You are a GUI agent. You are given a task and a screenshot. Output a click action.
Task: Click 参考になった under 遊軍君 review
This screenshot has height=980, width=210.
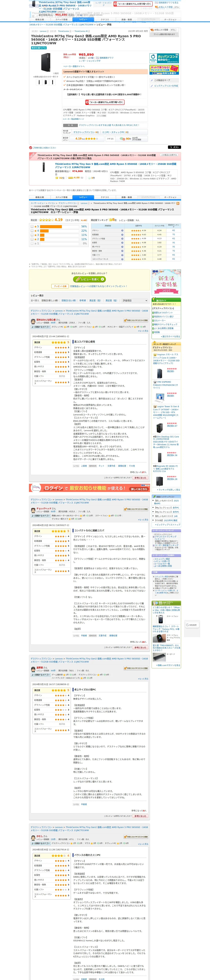[x=140, y=816]
